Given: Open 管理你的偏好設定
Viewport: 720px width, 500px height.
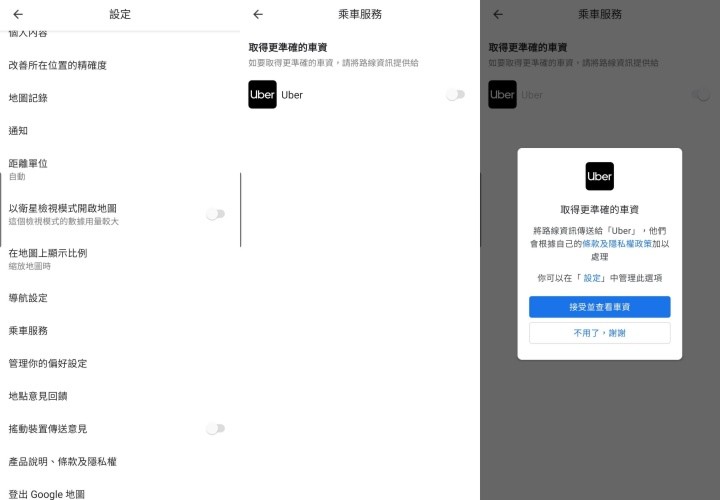Looking at the screenshot, I should [x=120, y=364].
